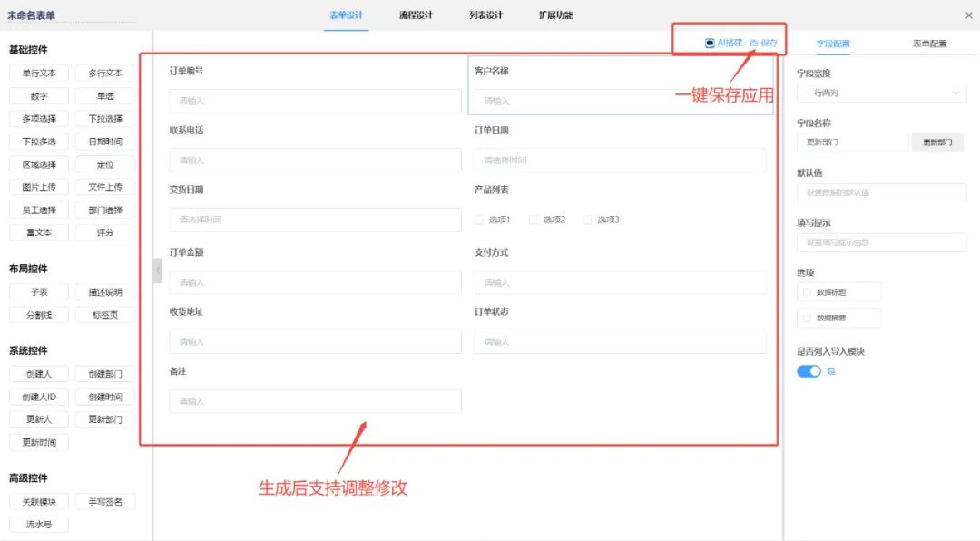Check the 选项3 checkbox
The width and height of the screenshot is (980, 541).
tap(587, 221)
